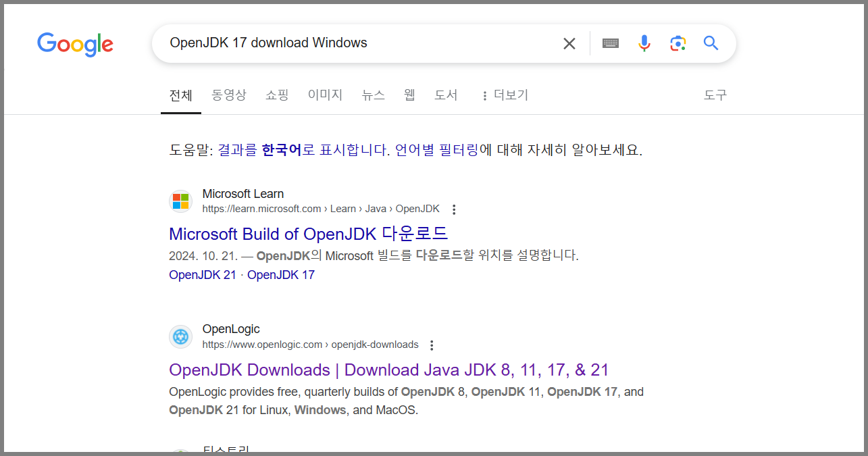
Task: Open more options for Microsoft Learn result
Action: click(454, 209)
